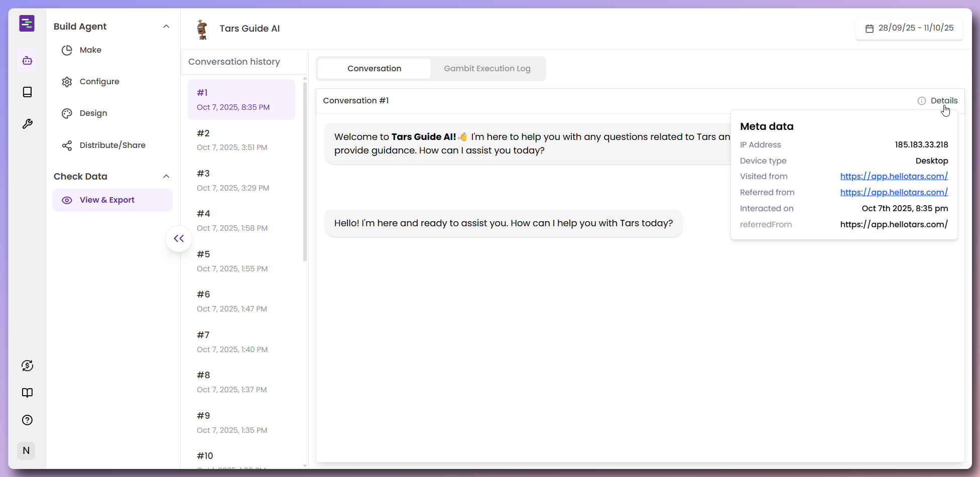Open the agent robot icon in sidebar

pos(27,61)
